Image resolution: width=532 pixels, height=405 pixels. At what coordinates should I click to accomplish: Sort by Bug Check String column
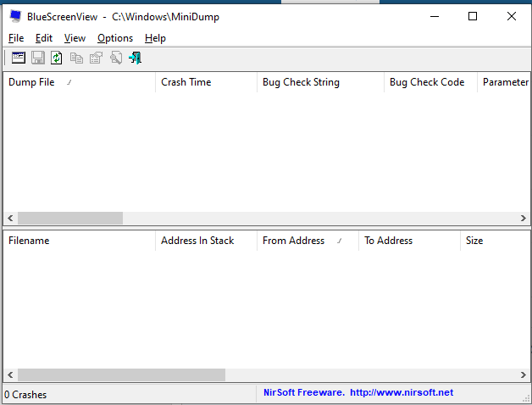320,82
